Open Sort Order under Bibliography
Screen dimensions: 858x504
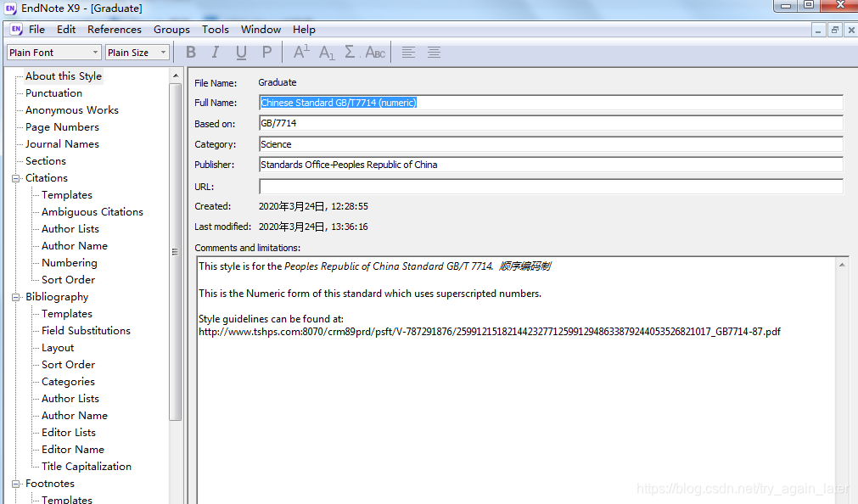point(68,365)
